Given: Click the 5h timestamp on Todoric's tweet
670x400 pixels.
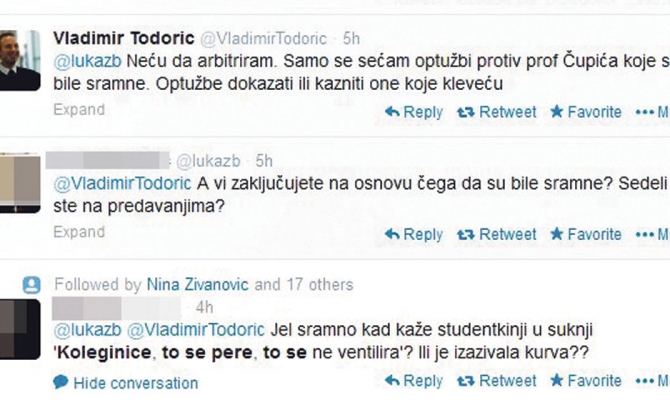Looking at the screenshot, I should pyautogui.click(x=350, y=39).
